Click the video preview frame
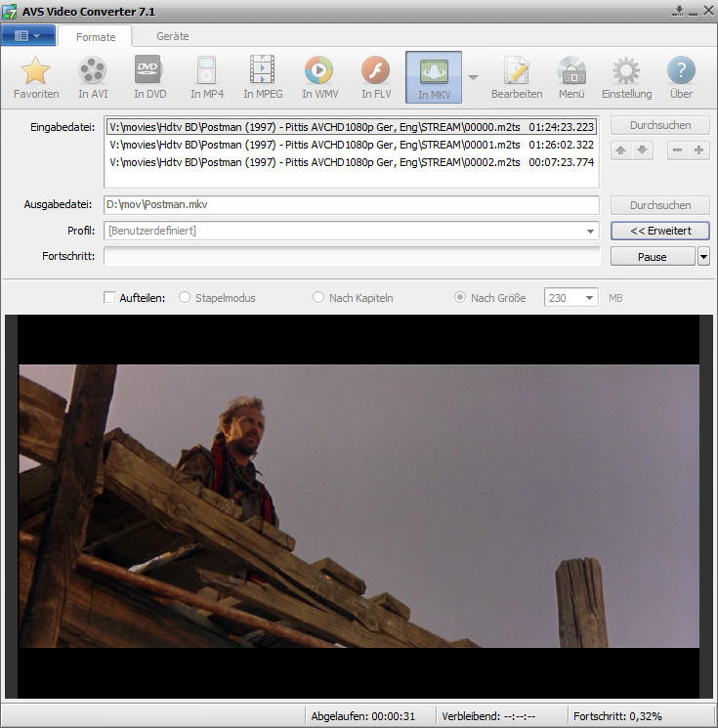Image resolution: width=718 pixels, height=728 pixels. pos(359,506)
